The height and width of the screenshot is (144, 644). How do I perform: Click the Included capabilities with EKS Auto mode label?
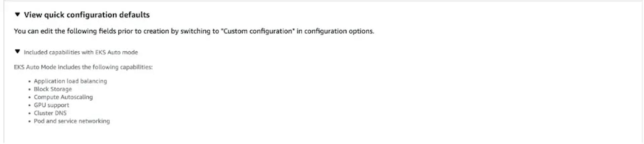pos(80,52)
